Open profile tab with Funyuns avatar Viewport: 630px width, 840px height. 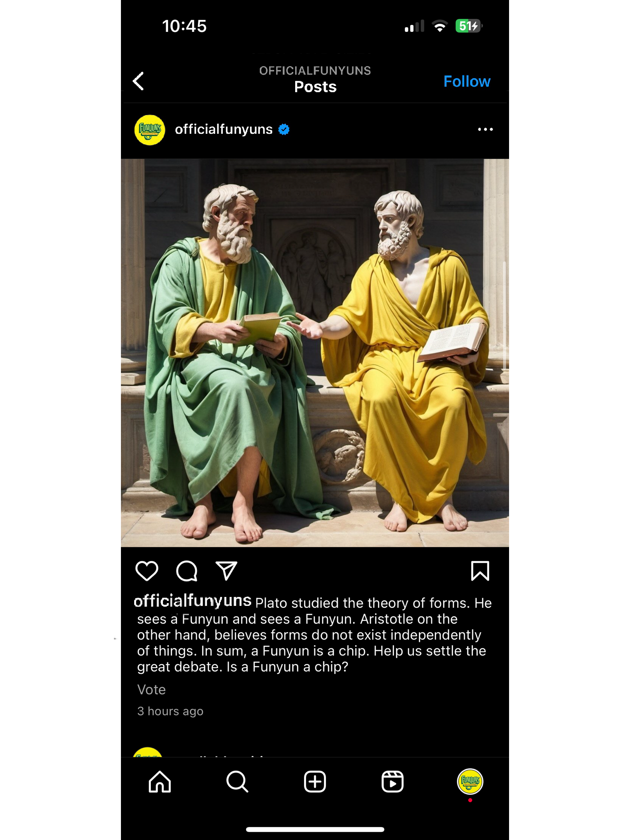470,781
